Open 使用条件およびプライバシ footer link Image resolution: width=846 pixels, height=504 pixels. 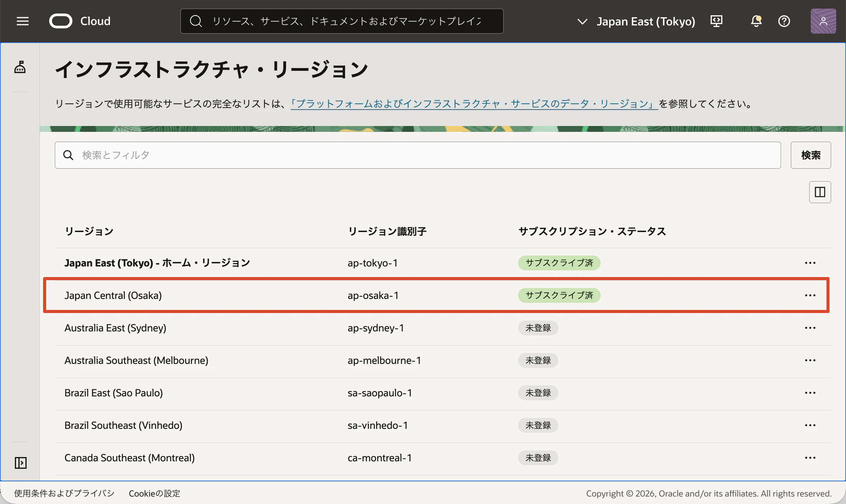(x=65, y=493)
